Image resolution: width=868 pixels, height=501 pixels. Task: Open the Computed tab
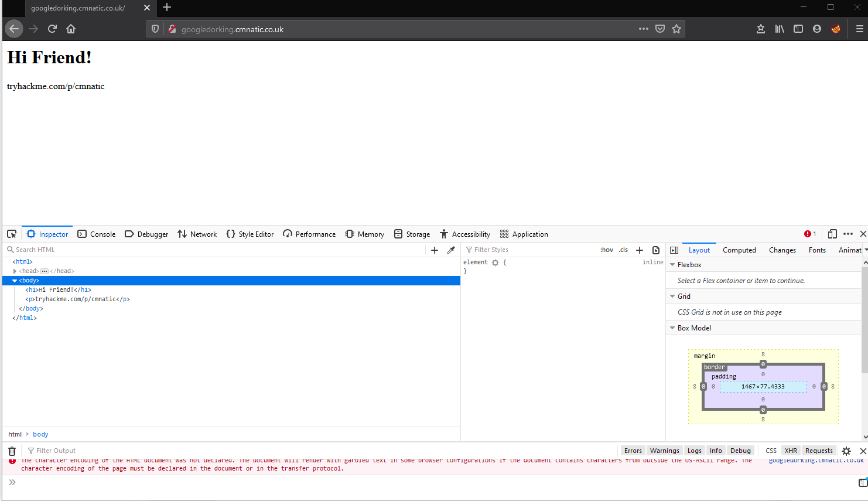[x=739, y=250]
